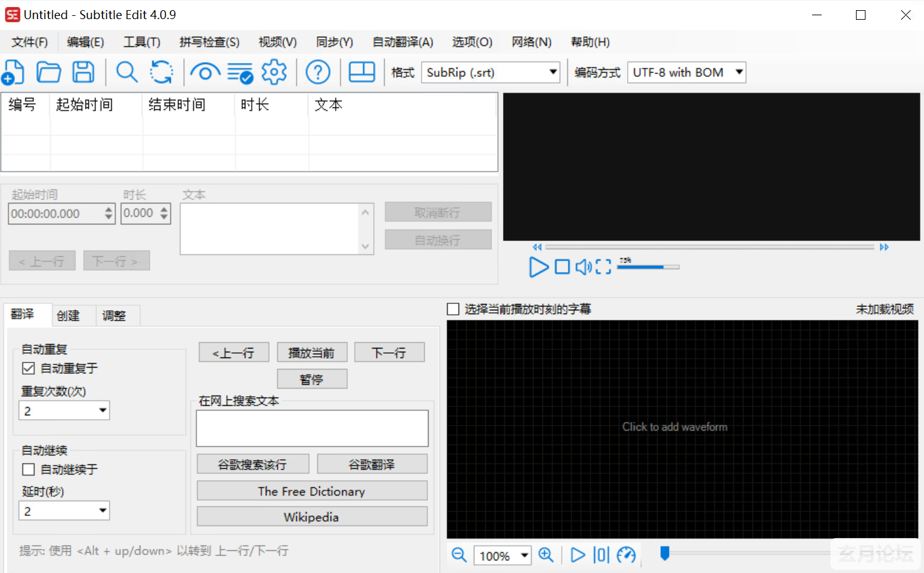Click the Wikipedia button

pyautogui.click(x=312, y=517)
